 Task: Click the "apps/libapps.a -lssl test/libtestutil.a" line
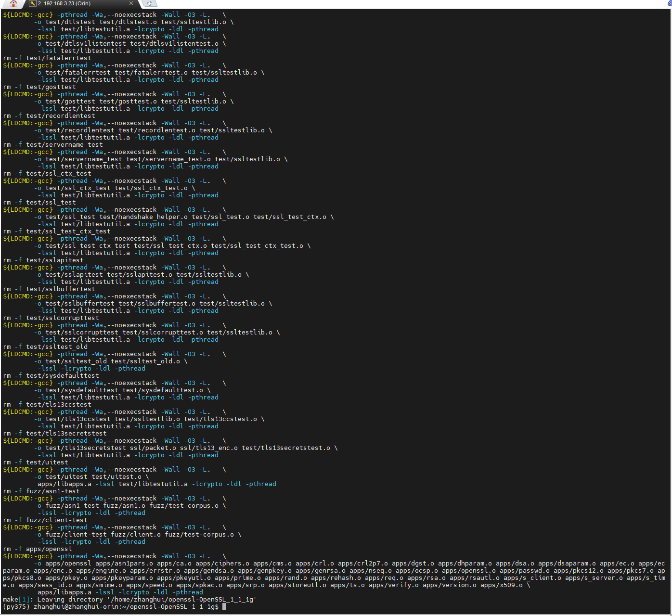coord(157,484)
